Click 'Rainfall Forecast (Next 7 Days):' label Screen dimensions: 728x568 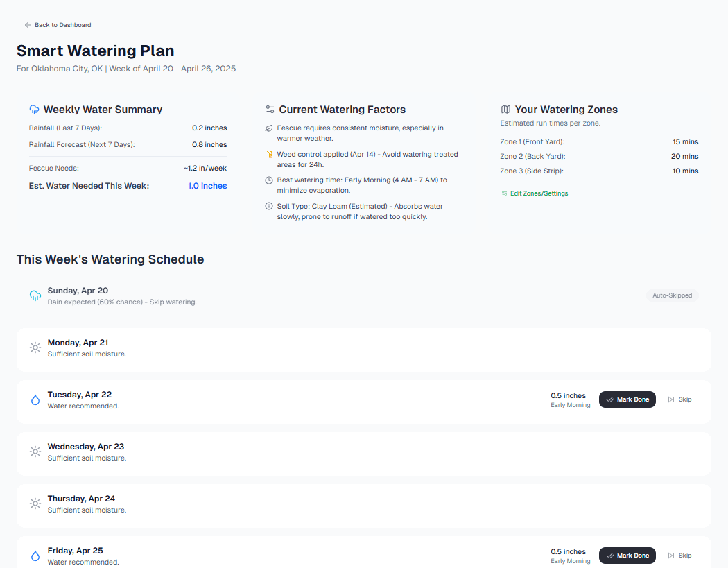[82, 145]
